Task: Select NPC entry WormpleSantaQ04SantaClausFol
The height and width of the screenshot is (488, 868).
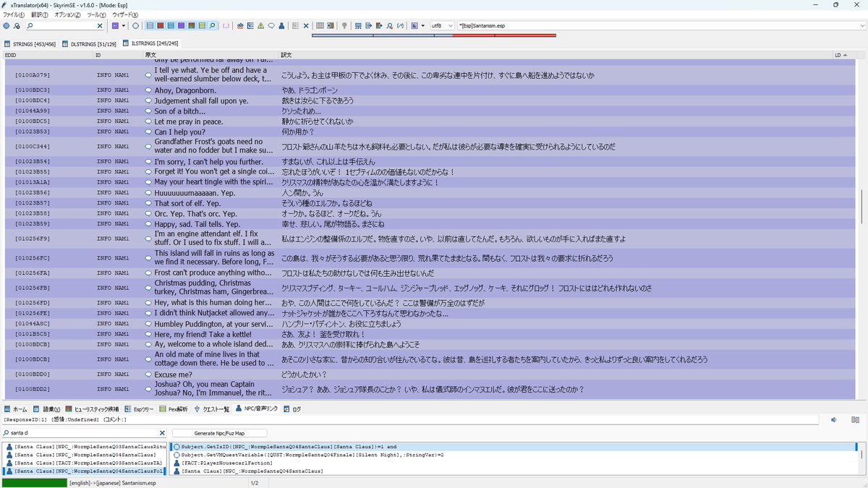Action: [x=83, y=471]
